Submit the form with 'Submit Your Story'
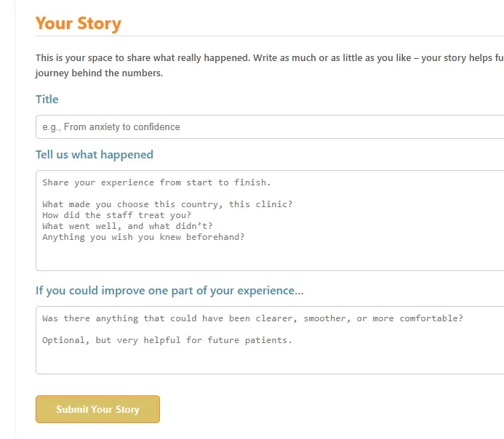This screenshot has width=504, height=439. tap(97, 409)
